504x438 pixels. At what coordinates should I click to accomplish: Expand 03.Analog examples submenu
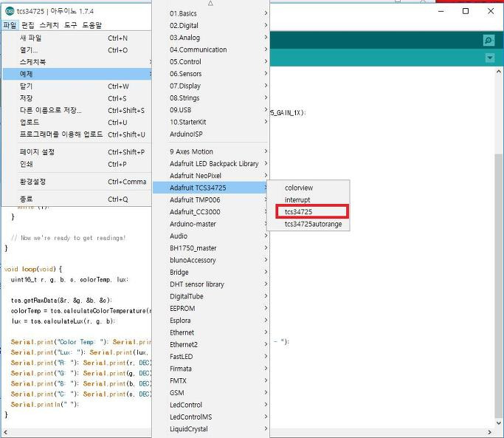point(211,38)
